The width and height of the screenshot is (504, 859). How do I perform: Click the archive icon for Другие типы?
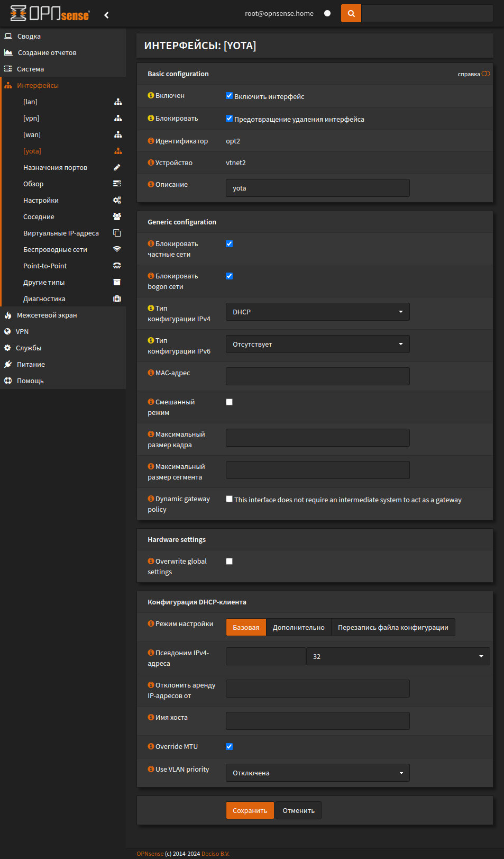pos(117,282)
